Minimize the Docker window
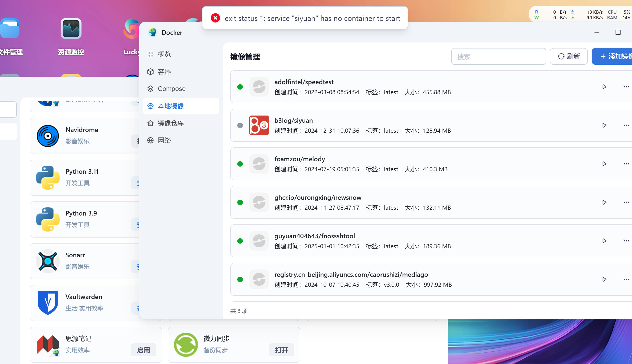 coord(596,32)
